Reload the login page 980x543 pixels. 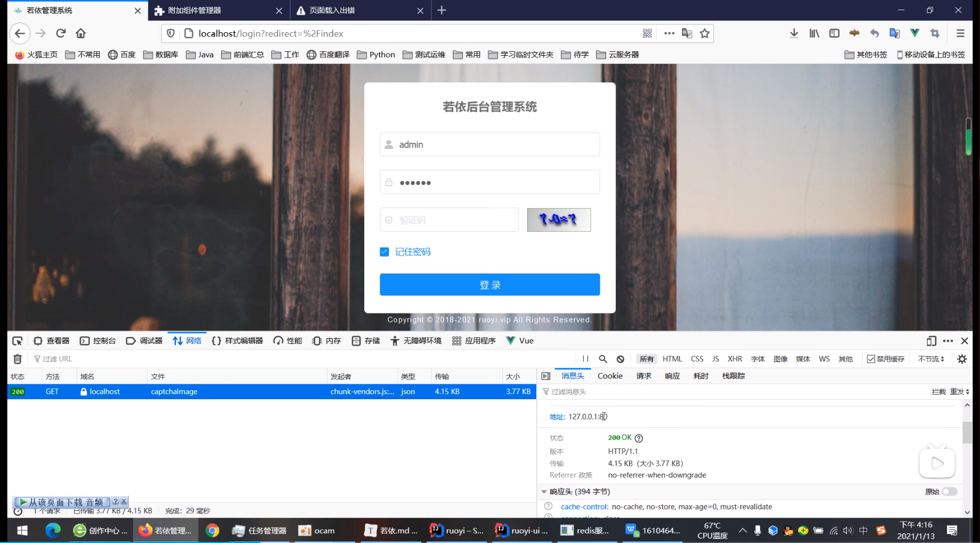click(61, 33)
